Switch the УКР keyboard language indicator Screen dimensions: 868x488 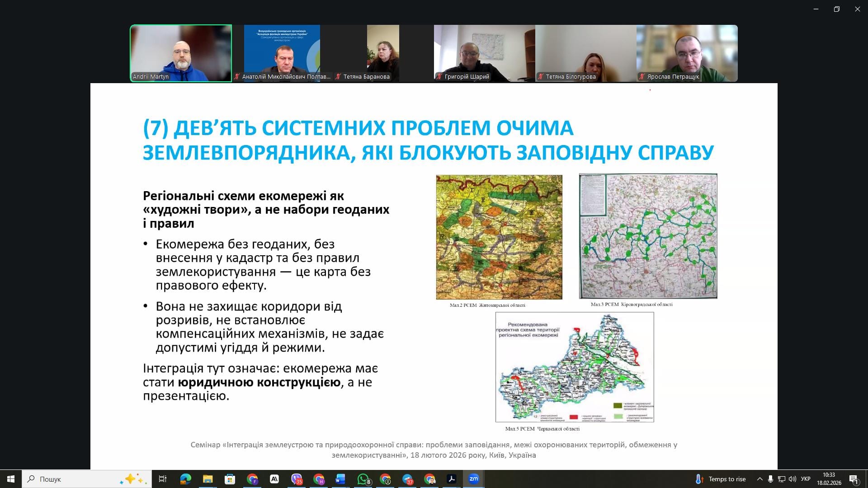[806, 479]
